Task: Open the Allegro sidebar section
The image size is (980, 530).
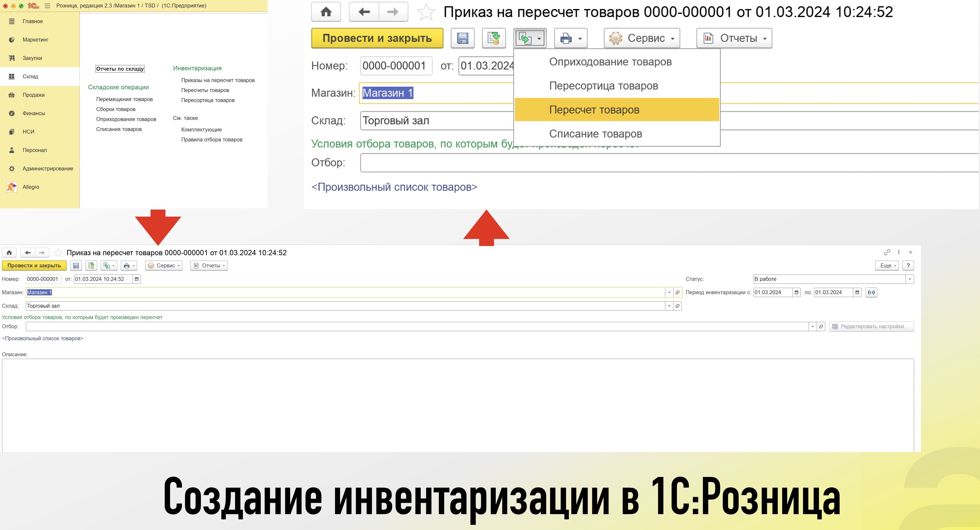Action: [x=30, y=187]
